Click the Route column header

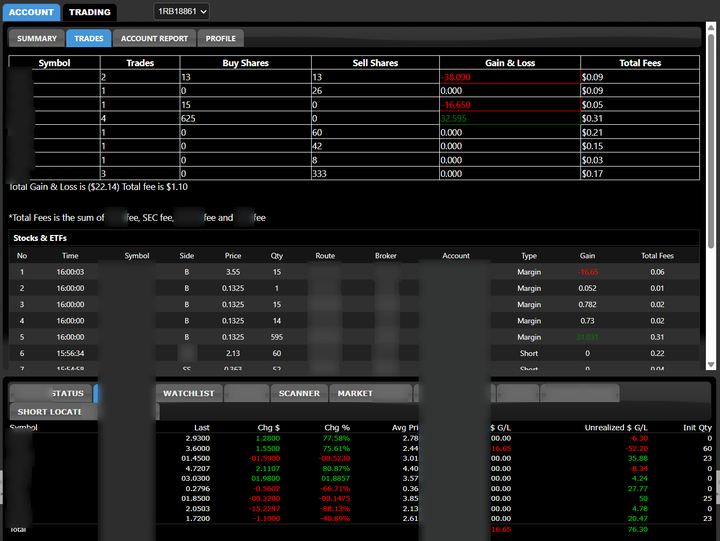tap(325, 256)
